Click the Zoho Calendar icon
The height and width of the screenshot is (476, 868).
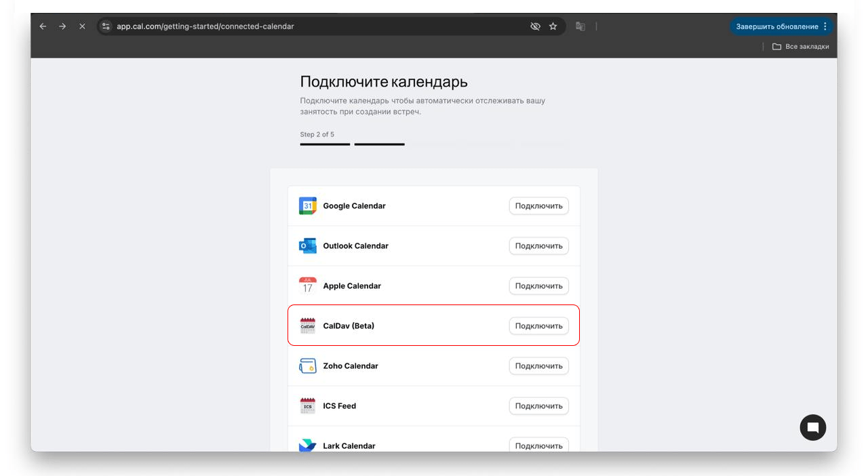308,366
